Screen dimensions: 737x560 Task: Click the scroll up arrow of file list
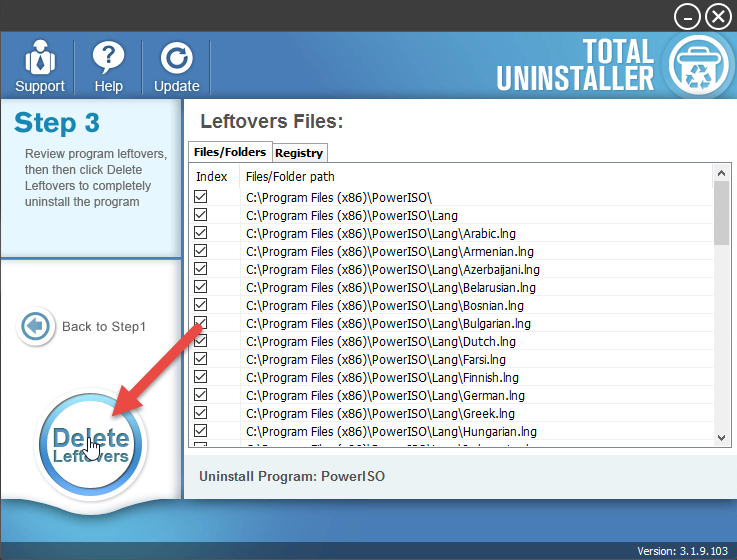[x=721, y=174]
